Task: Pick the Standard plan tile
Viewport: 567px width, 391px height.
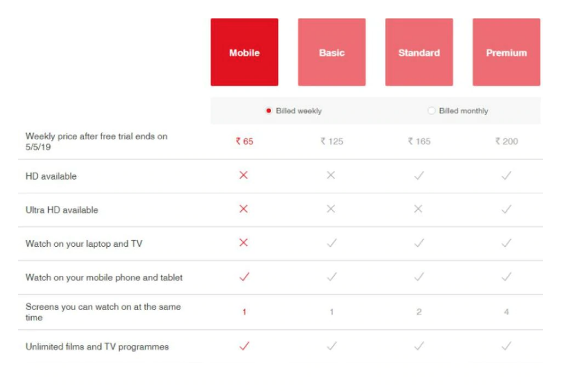Action: click(x=419, y=52)
